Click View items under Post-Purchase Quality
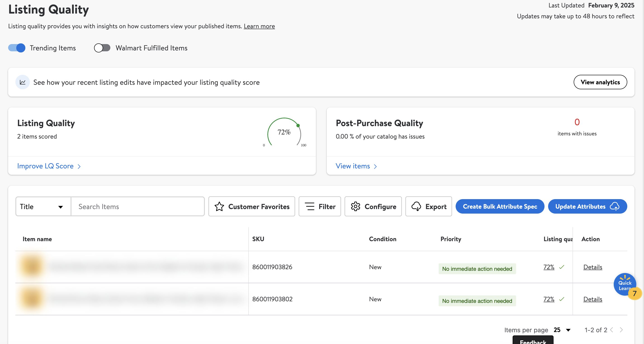 pos(353,166)
